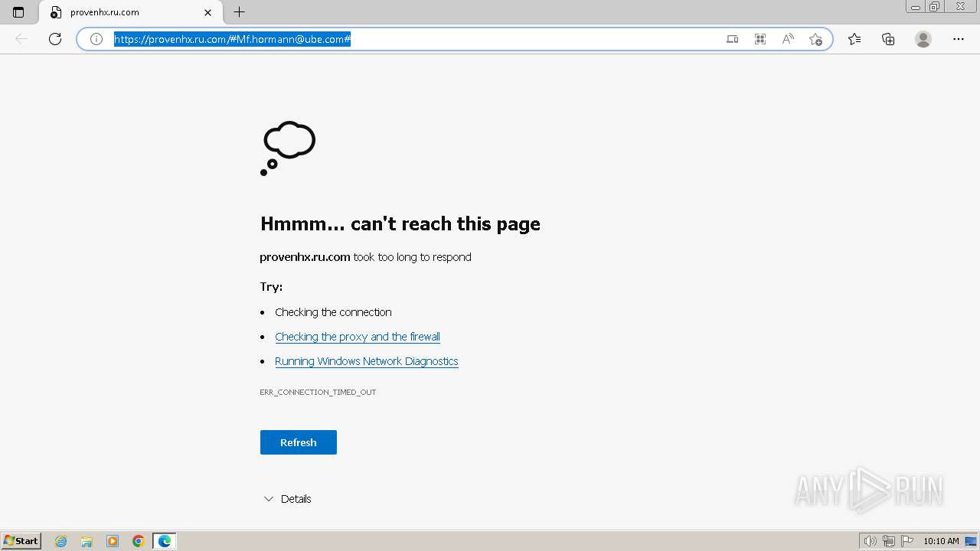This screenshot has width=980, height=551.
Task: Open a new tab with plus button
Action: point(240,12)
